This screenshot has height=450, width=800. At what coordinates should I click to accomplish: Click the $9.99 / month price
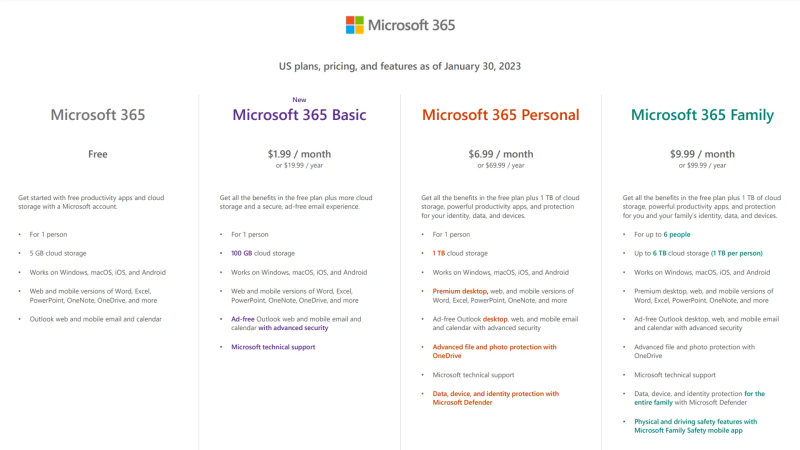(702, 154)
